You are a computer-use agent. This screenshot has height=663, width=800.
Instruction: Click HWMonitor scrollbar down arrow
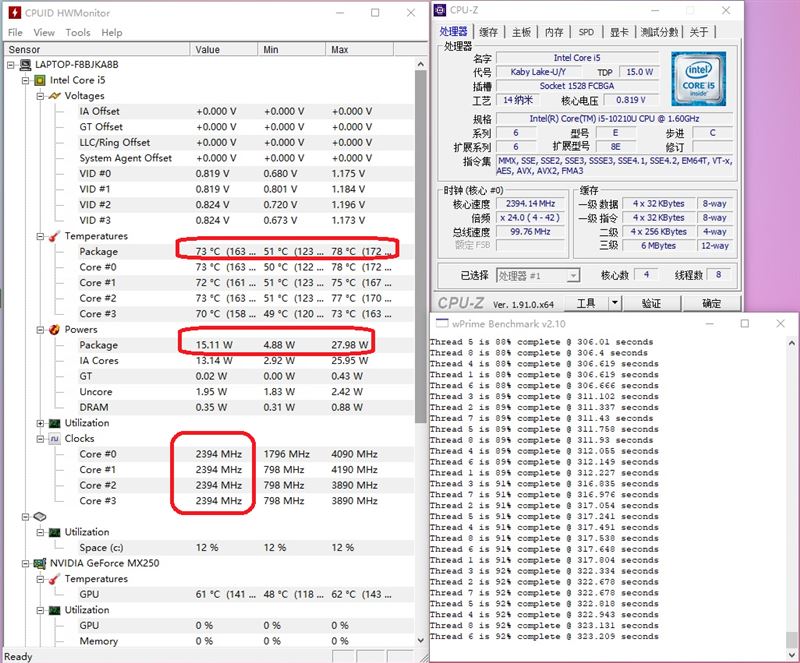click(420, 640)
